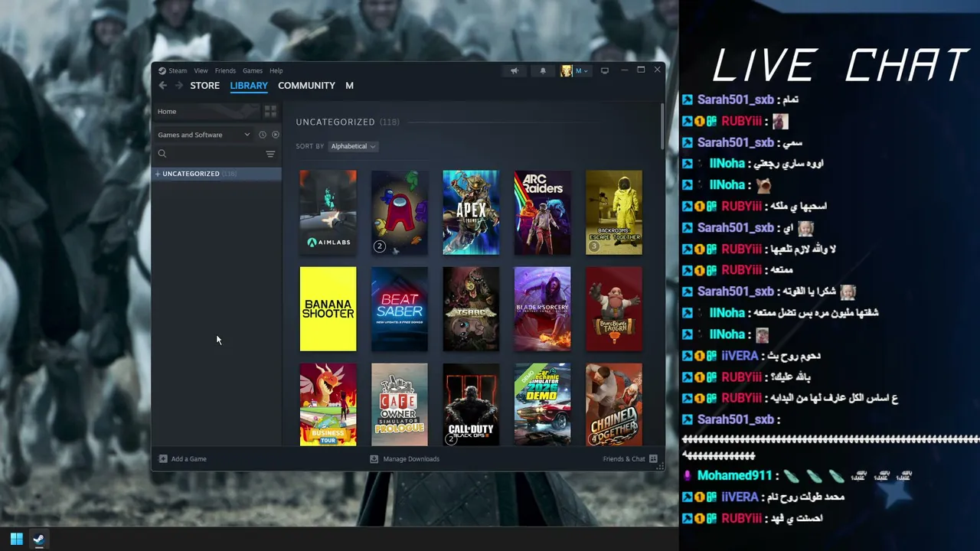Click the UNCATEGORIZED (118) section heading

(348, 122)
